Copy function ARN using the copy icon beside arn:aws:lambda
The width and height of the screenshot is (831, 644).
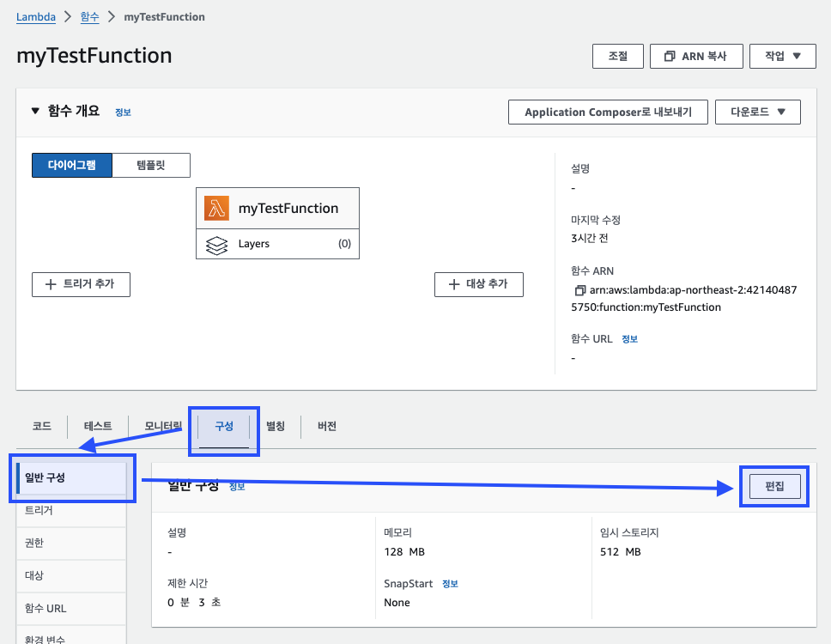[579, 290]
